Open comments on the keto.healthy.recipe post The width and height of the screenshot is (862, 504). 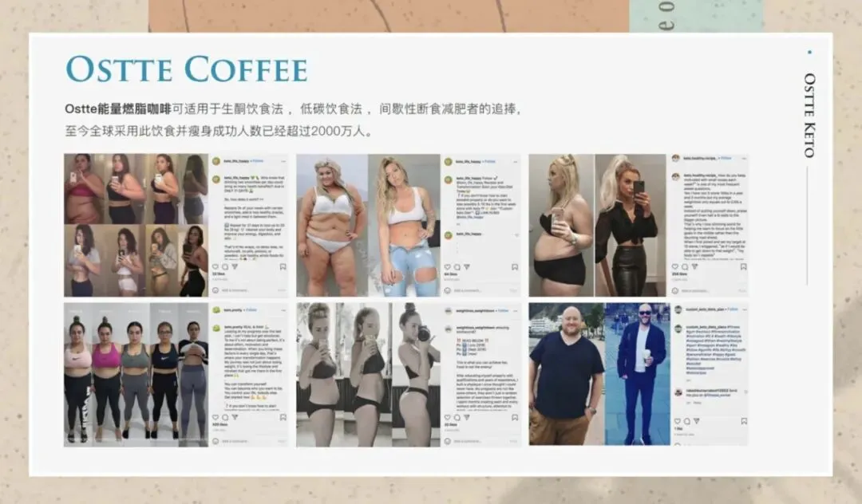[685, 267]
